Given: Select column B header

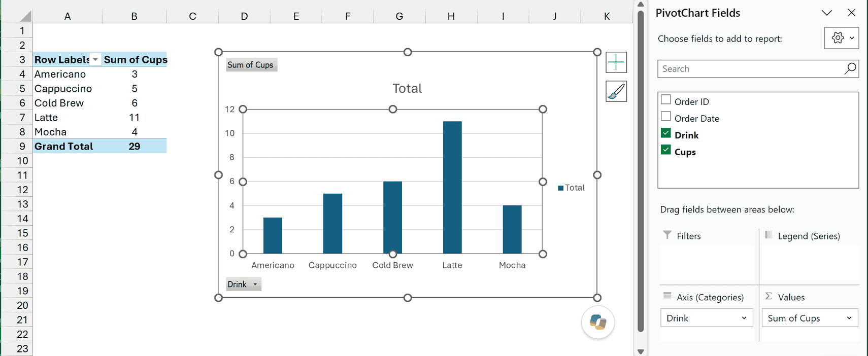Looking at the screenshot, I should coord(134,16).
